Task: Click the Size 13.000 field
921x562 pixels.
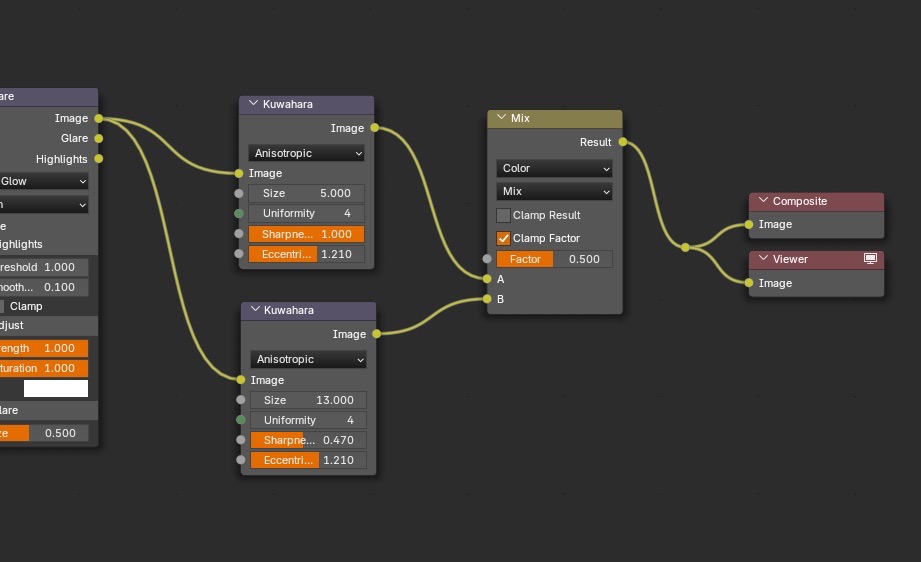Action: click(308, 400)
